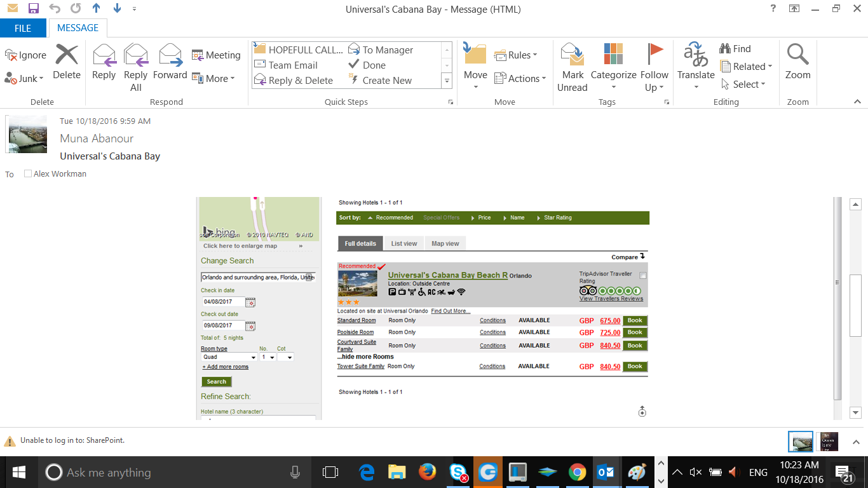This screenshot has width=868, height=488.
Task: Save the message using the floppy icon
Action: (x=34, y=9)
